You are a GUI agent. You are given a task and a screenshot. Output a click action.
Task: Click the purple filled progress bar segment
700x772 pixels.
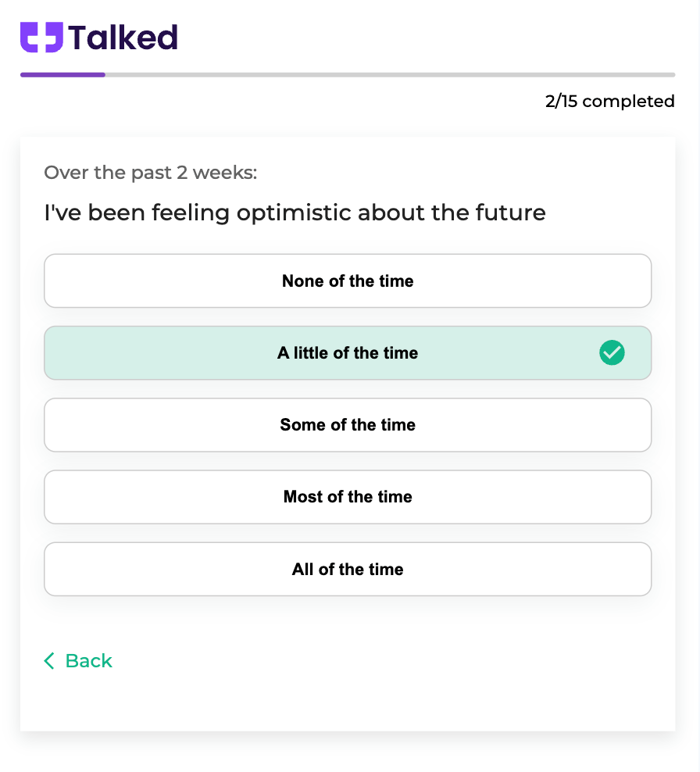[x=62, y=75]
